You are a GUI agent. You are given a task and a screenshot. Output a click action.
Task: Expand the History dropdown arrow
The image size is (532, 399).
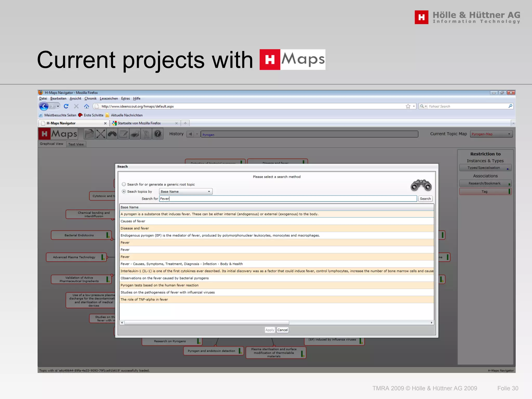pyautogui.click(x=197, y=134)
